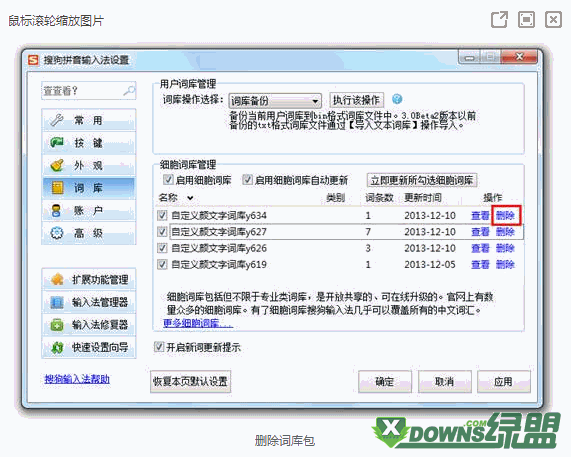Close the image viewer overlay

553,19
